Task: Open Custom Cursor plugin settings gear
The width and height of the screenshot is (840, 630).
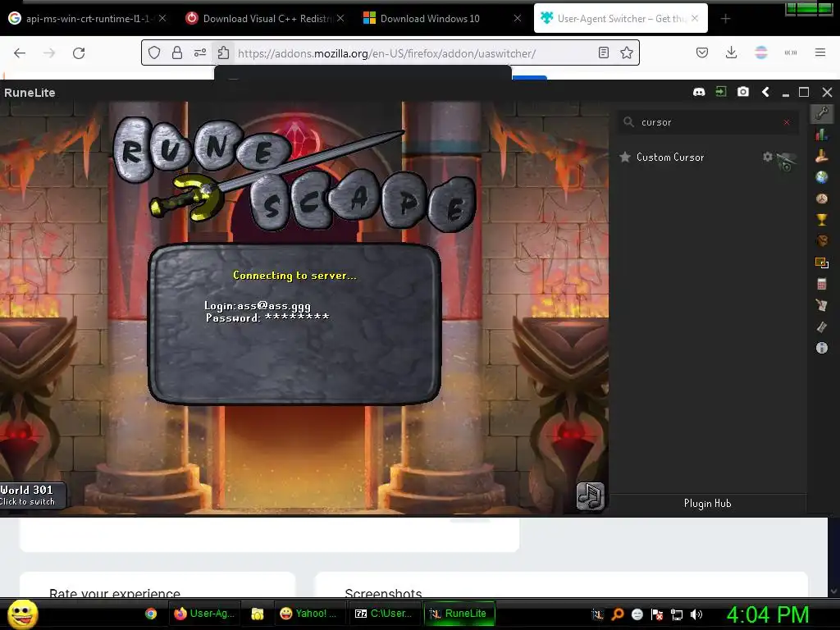Action: [x=768, y=157]
